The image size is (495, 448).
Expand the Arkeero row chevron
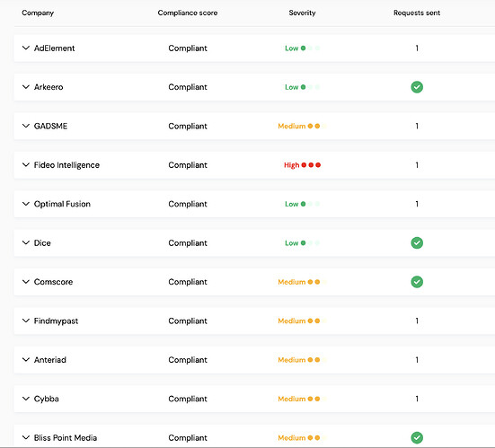(26, 87)
